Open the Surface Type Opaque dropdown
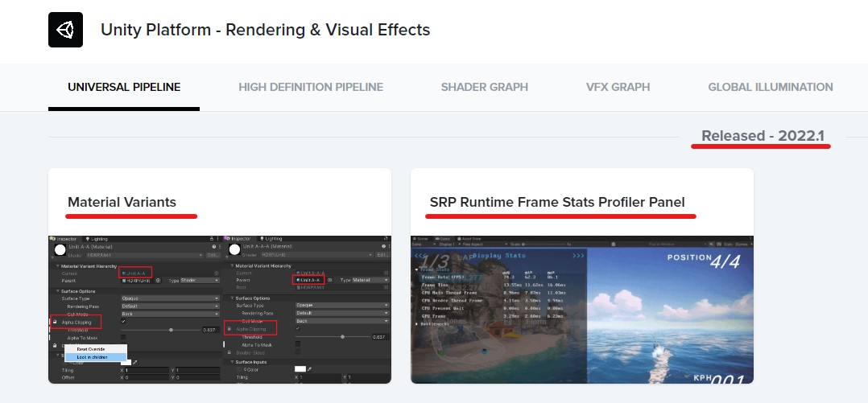This screenshot has height=403, width=868. [x=170, y=298]
